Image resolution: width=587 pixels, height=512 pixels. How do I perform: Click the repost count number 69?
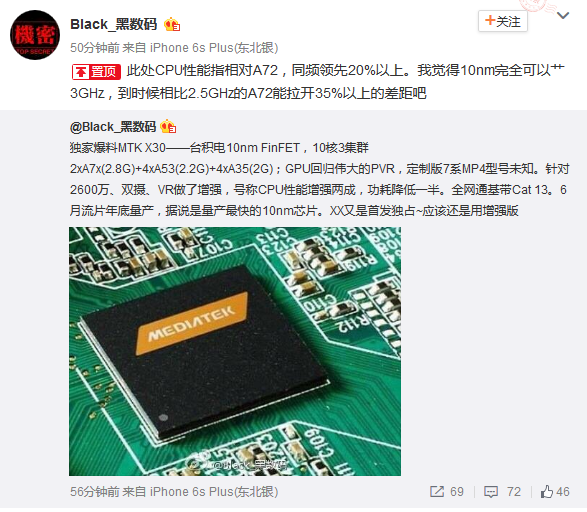[457, 491]
